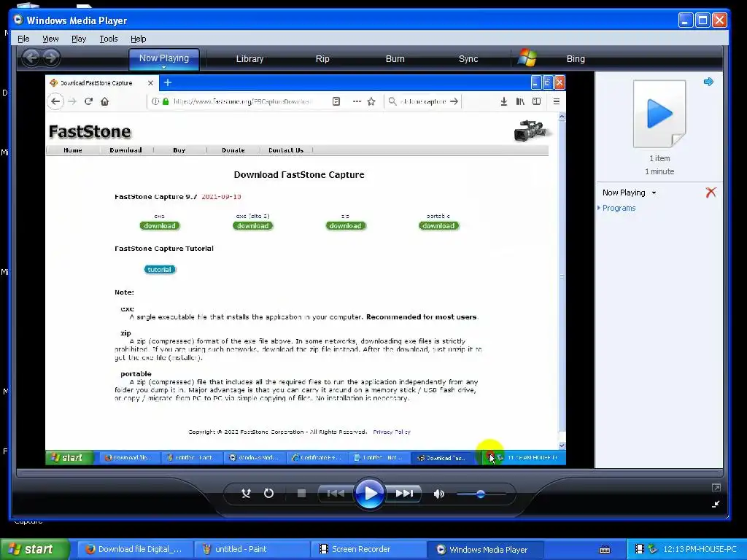The height and width of the screenshot is (560, 747).
Task: Click the play thumbnail in list pane
Action: [x=659, y=114]
